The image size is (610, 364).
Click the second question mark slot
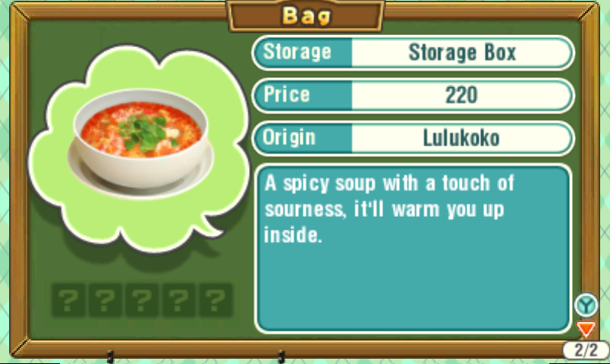click(105, 300)
